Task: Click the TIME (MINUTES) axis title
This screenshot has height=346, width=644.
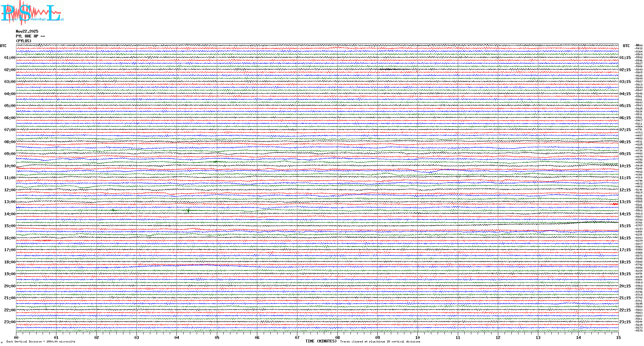Action: [x=321, y=341]
